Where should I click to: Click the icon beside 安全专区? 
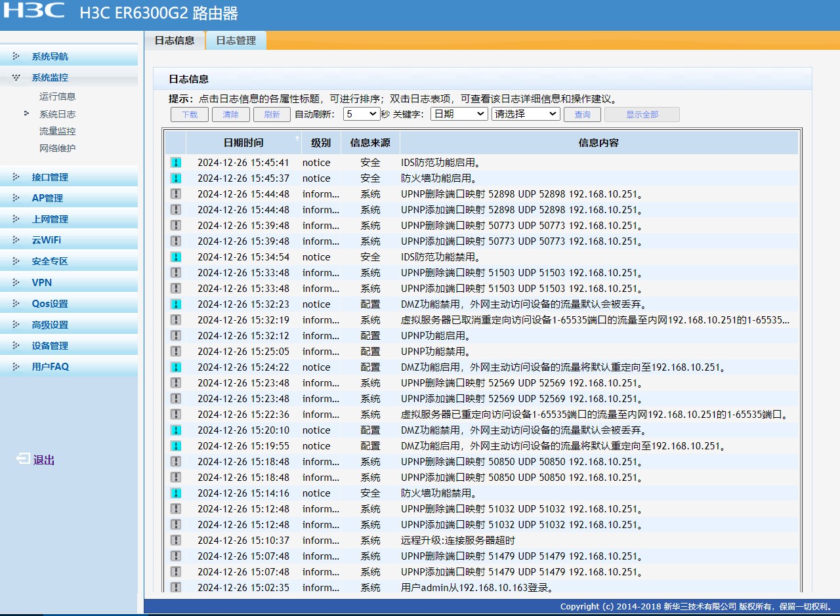16,261
